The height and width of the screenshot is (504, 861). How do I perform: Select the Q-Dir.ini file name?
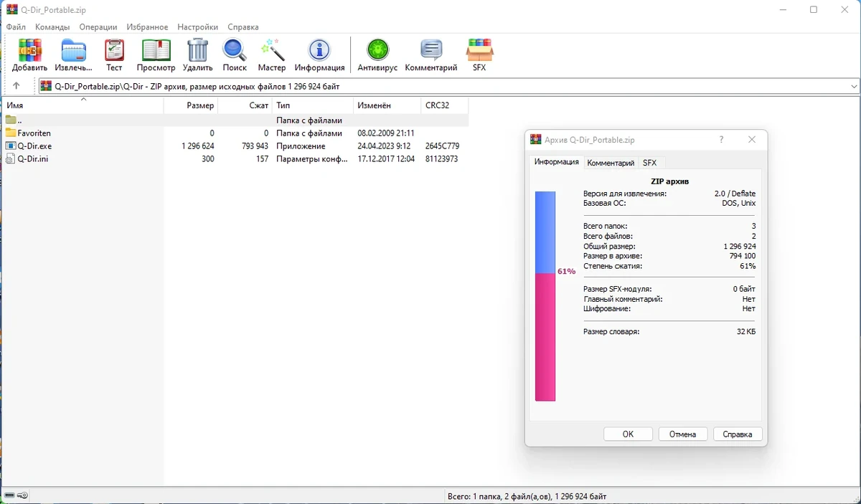33,159
